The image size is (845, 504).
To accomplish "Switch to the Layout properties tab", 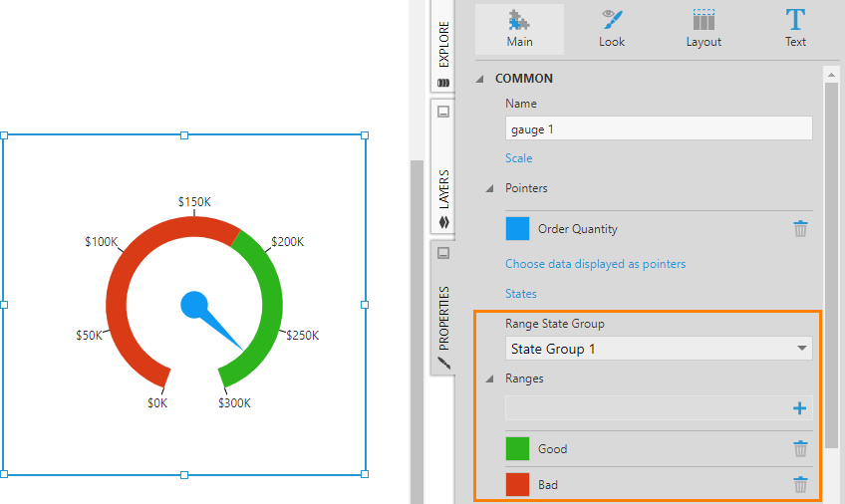I will tap(704, 29).
